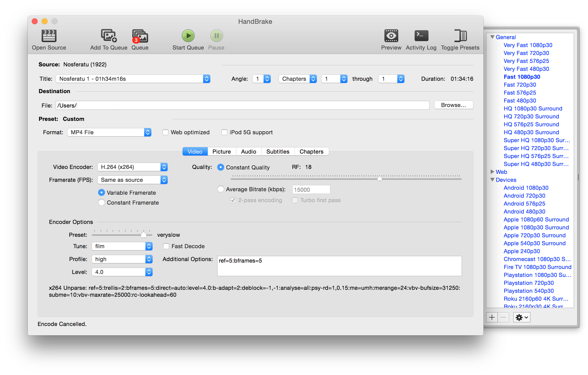
Task: Click the RF quality slider handle
Action: pos(379,178)
